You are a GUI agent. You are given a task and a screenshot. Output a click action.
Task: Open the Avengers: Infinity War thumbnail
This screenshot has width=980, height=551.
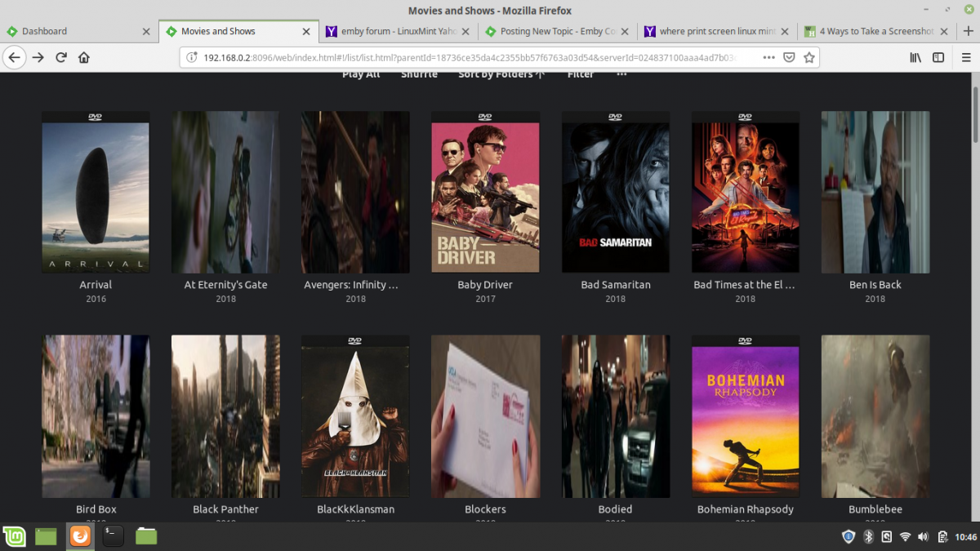point(355,192)
